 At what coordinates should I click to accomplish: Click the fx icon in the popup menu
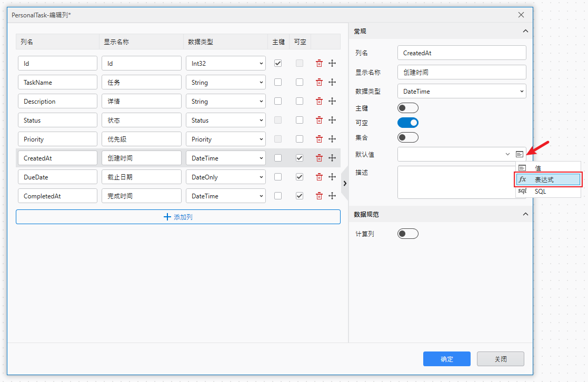[x=522, y=179]
